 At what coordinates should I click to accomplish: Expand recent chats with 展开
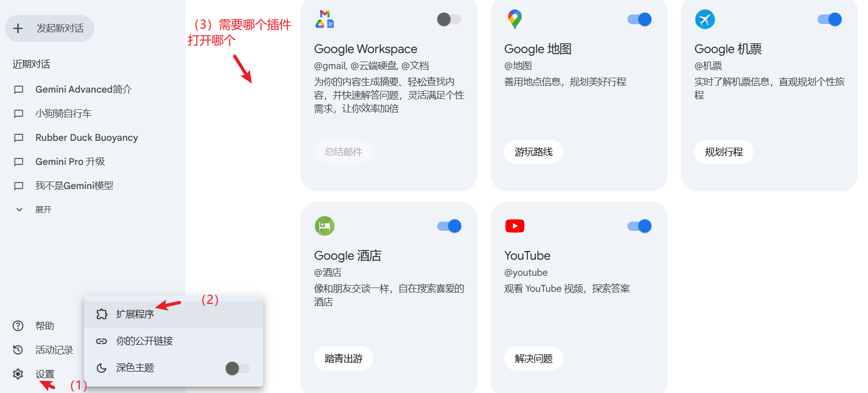43,209
